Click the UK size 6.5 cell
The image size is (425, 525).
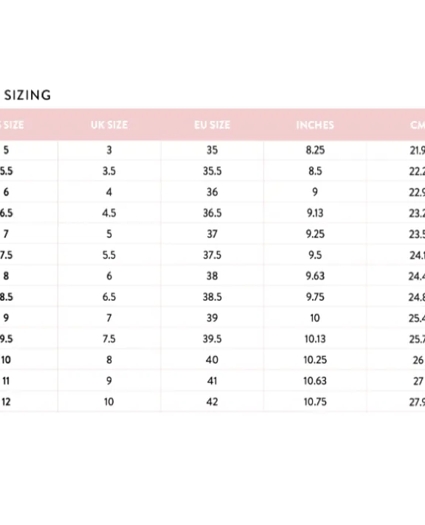click(109, 297)
